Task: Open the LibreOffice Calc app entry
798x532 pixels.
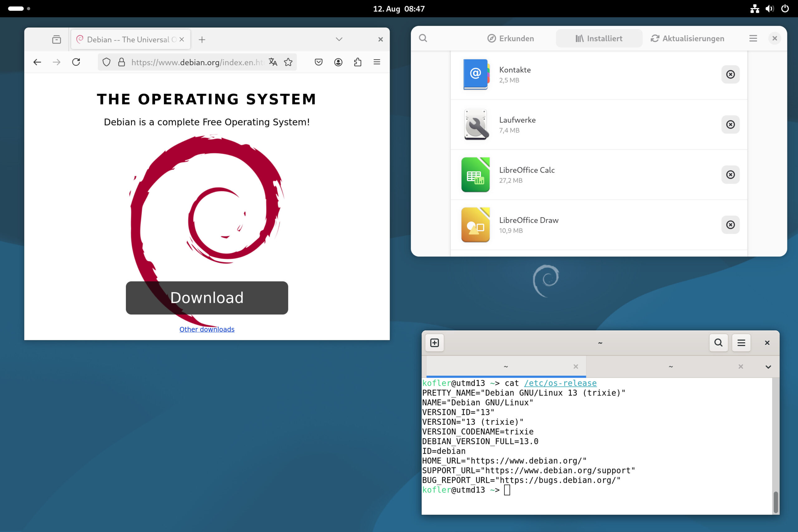Action: click(x=599, y=175)
